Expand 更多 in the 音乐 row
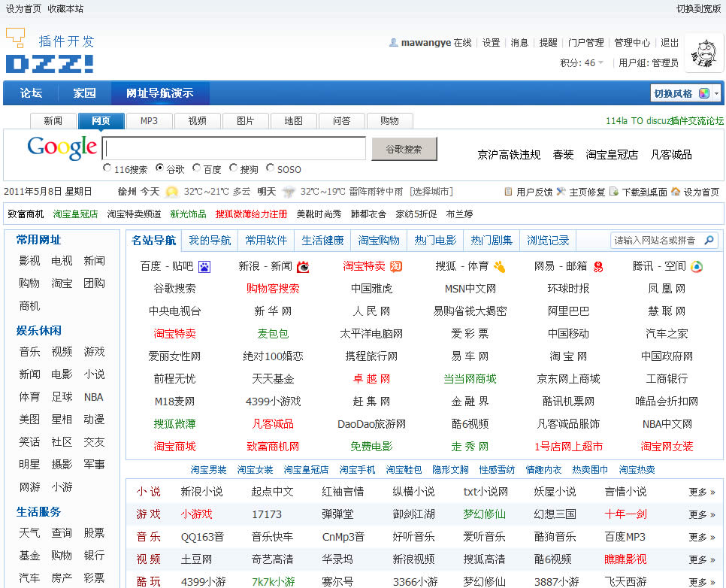726x588 pixels. (702, 537)
